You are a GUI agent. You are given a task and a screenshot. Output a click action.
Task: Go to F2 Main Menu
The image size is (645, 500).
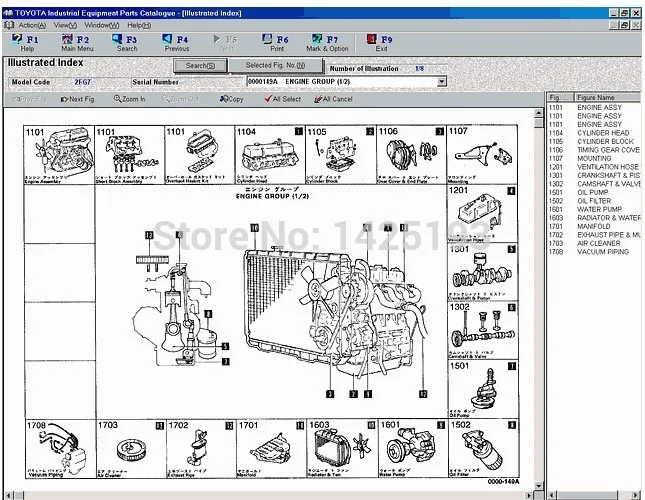point(77,43)
